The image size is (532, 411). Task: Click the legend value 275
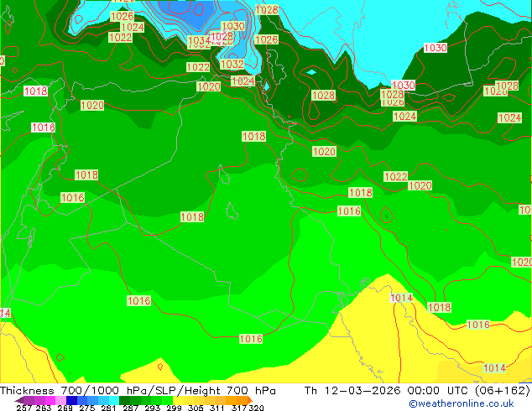87,408
